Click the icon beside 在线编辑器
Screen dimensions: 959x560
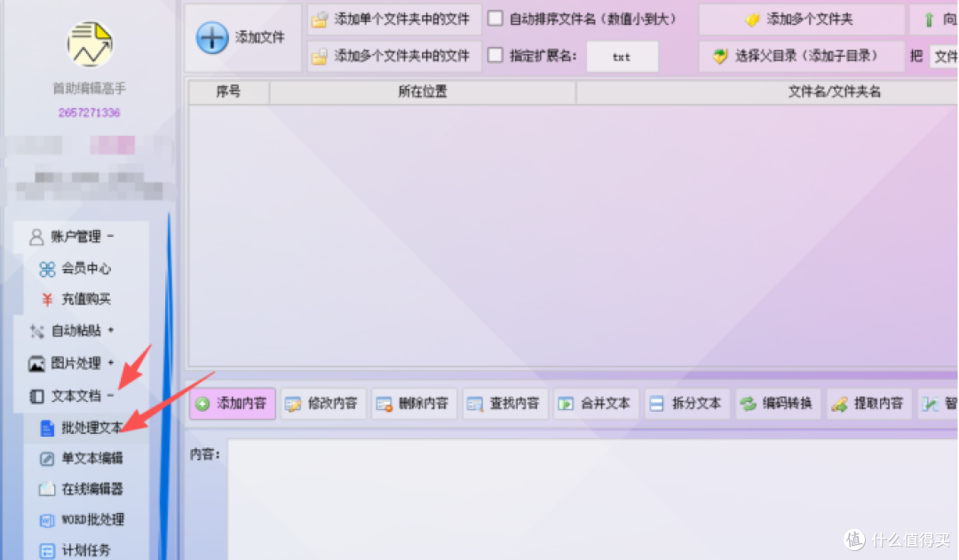(x=47, y=489)
